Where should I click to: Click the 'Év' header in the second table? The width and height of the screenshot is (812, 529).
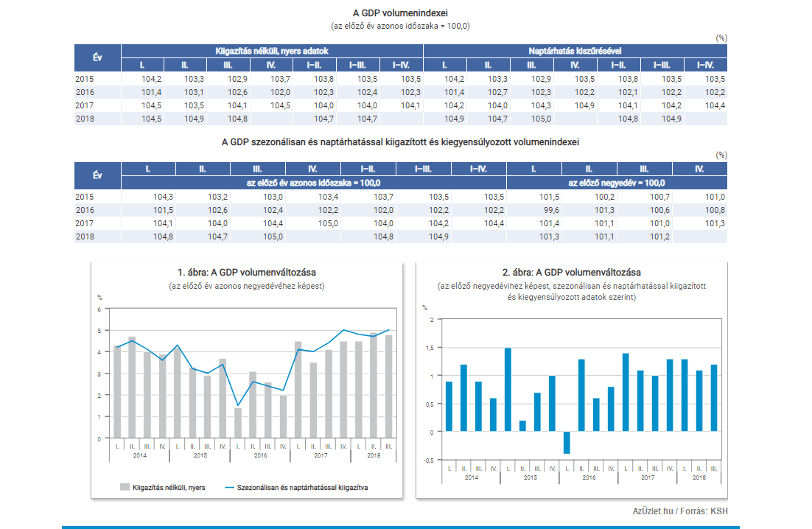(97, 176)
